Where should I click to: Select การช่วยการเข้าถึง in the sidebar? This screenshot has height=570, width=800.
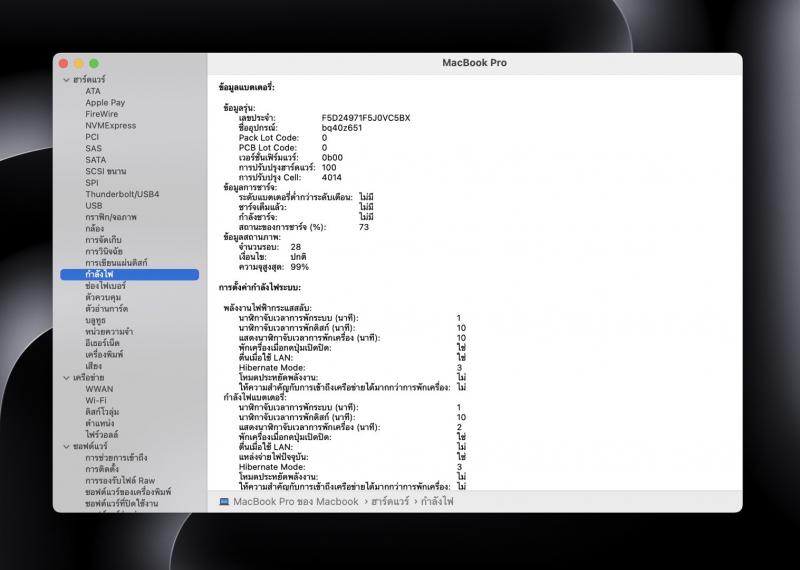pos(116,458)
